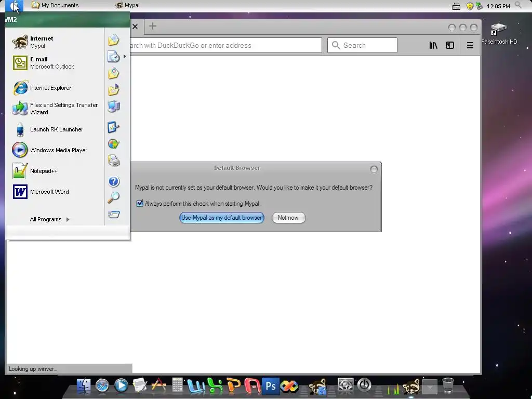Open Photoshop Ps icon in dock
Viewport: 532px width, 399px height.
(x=271, y=386)
